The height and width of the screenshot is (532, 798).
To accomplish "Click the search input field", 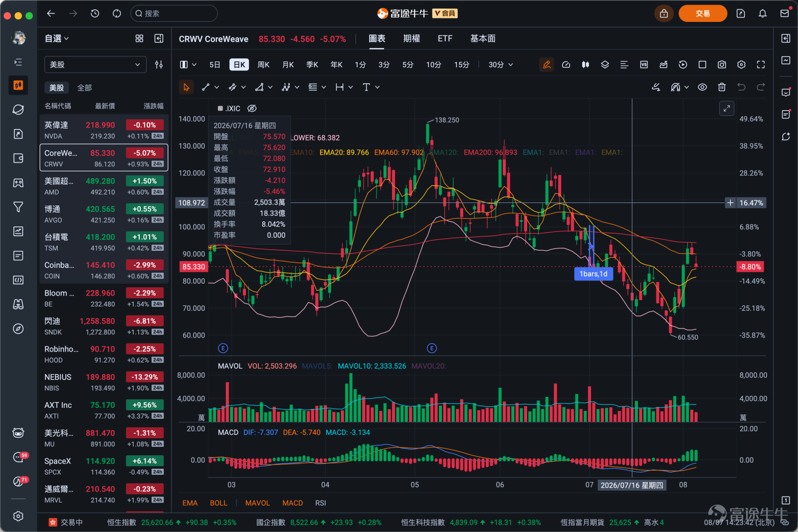I will point(174,13).
